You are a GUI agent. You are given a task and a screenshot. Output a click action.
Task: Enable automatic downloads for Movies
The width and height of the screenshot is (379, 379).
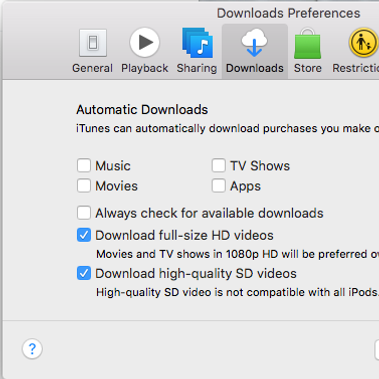tap(84, 186)
